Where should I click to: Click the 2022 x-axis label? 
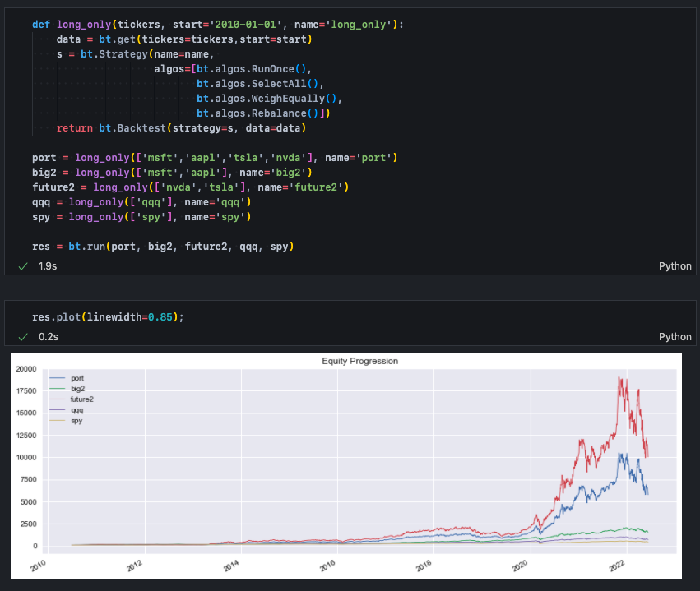pos(617,566)
